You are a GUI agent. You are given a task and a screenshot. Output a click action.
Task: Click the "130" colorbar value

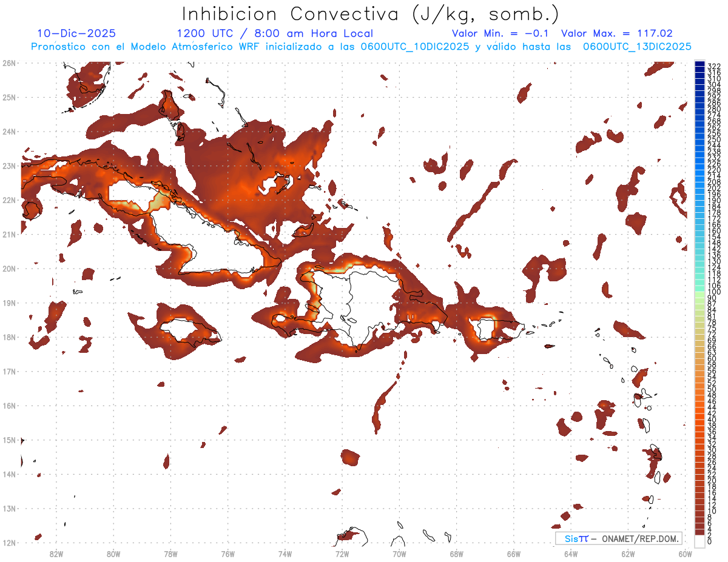point(714,261)
